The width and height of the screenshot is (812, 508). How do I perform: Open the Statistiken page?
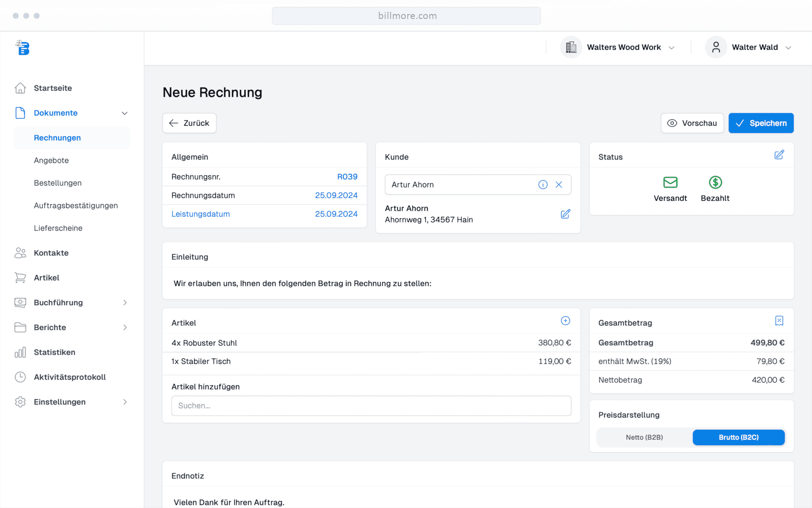55,352
